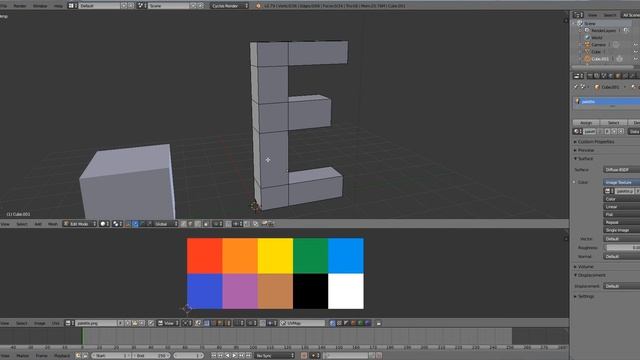Select the red palette color swatch

click(204, 256)
